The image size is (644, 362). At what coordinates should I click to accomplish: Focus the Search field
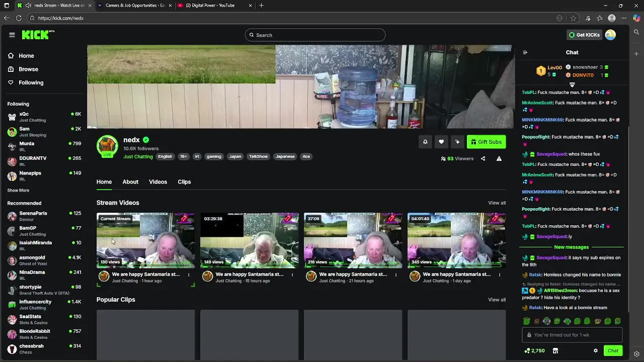coord(315,35)
